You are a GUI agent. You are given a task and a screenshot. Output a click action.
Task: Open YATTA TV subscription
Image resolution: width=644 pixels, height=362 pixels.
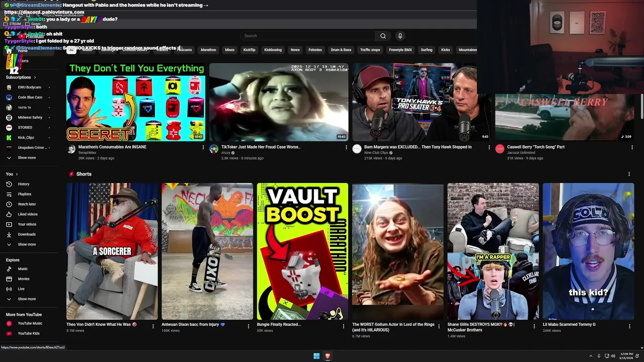click(24, 108)
